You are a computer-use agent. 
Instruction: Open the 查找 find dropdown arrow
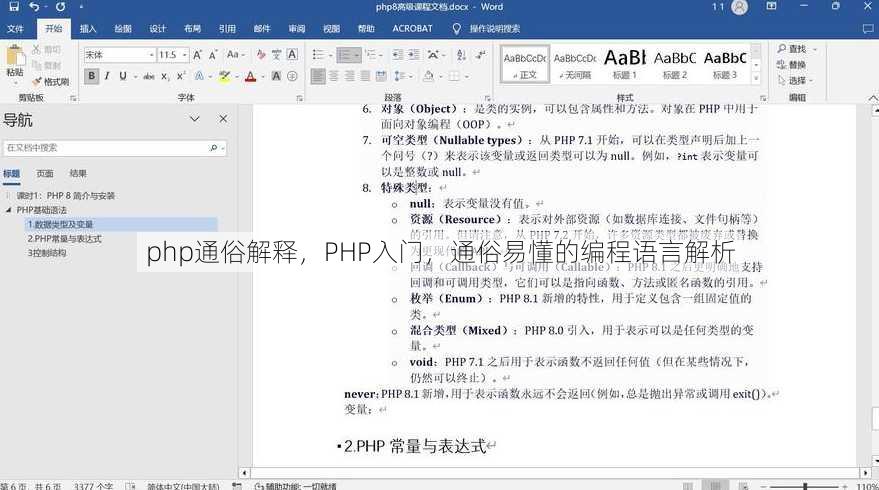815,49
